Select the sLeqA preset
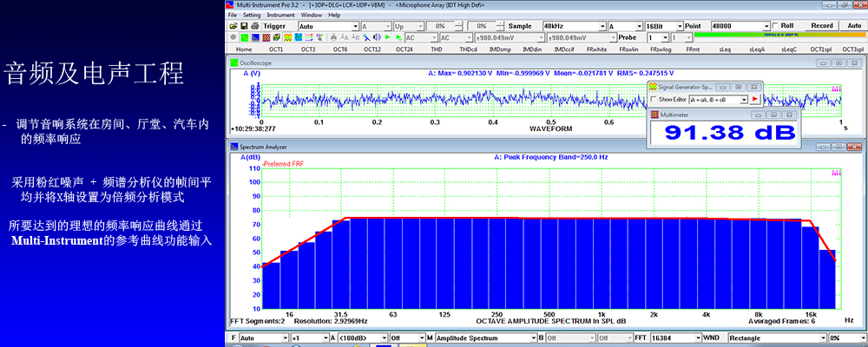This screenshot has height=347, width=868. [757, 49]
